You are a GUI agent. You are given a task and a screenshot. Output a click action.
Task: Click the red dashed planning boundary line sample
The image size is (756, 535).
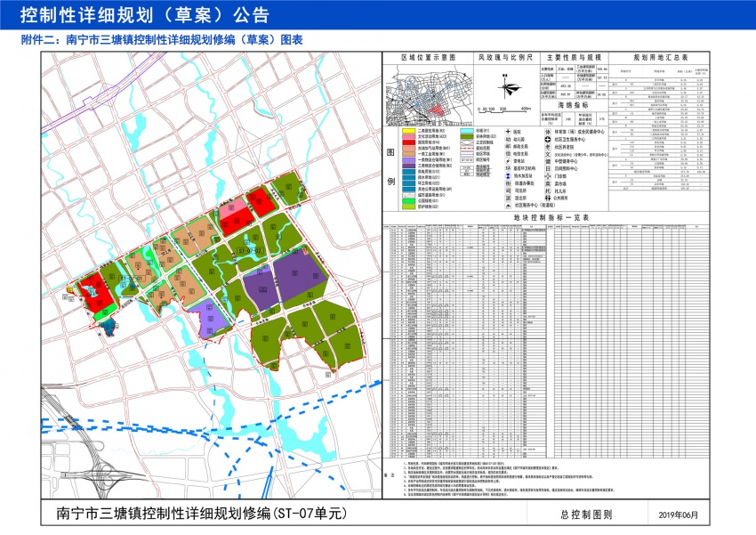point(467,148)
